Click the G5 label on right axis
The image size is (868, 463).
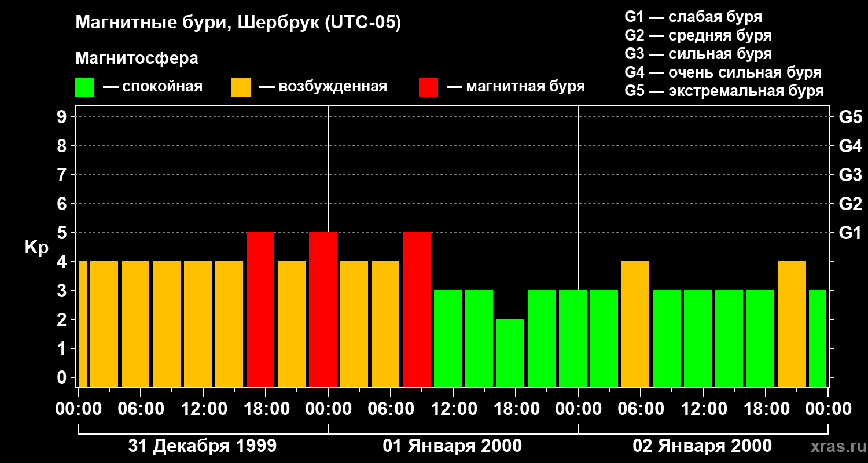click(850, 117)
